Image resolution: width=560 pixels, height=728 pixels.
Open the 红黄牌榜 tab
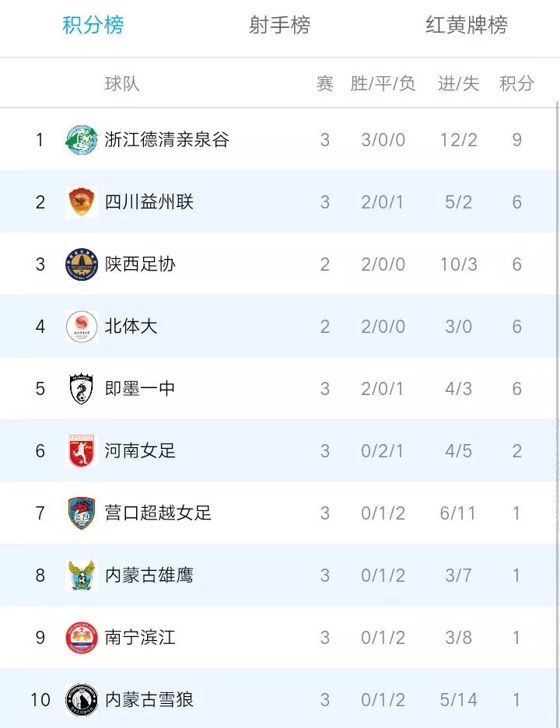[x=466, y=25]
